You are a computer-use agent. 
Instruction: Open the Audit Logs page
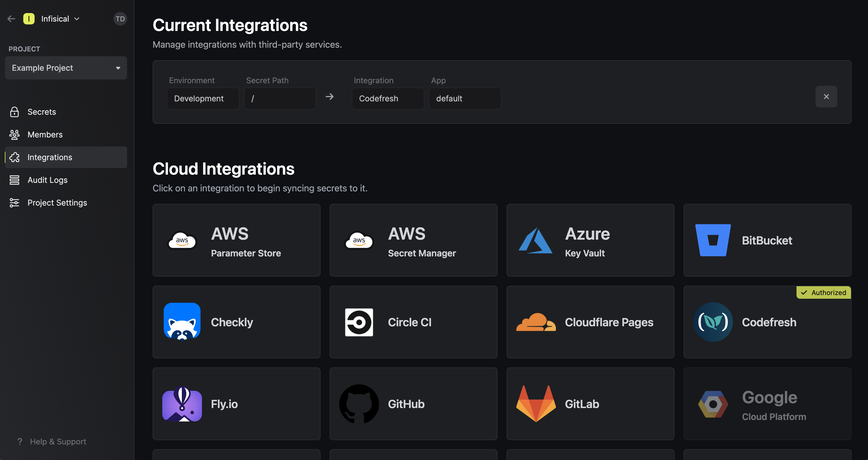tap(47, 180)
